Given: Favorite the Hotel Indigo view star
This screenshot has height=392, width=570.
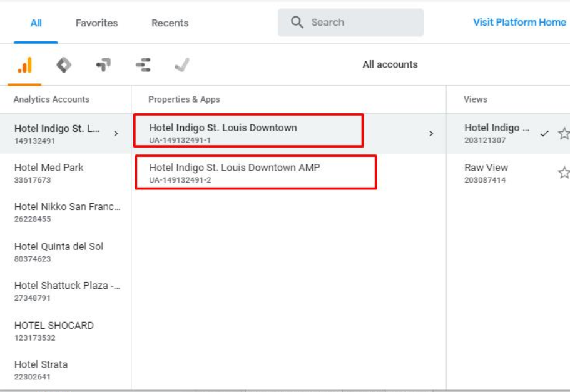Looking at the screenshot, I should pyautogui.click(x=564, y=133).
